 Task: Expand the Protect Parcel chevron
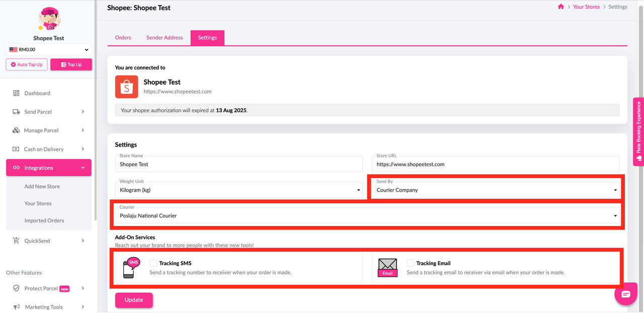[83, 288]
